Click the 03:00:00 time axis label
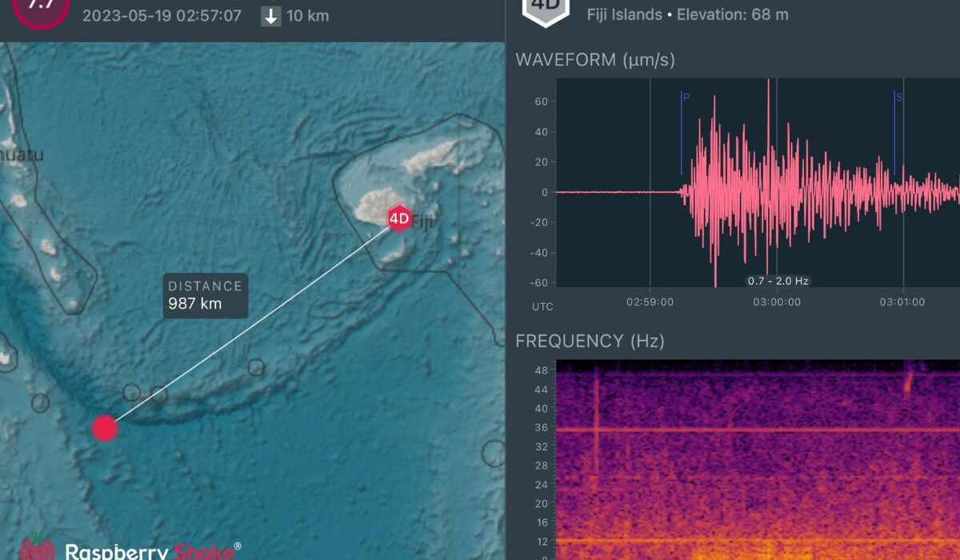This screenshot has width=960, height=560. [x=777, y=302]
